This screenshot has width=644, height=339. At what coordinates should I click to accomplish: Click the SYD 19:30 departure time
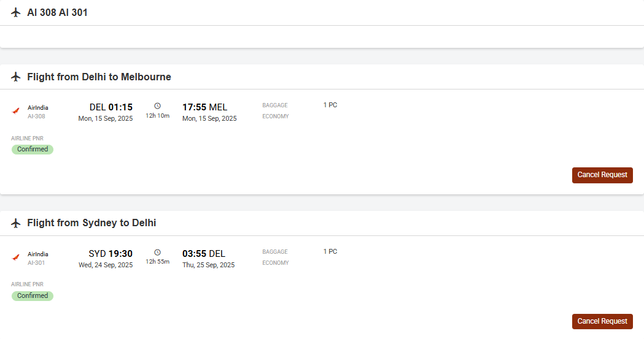point(111,254)
